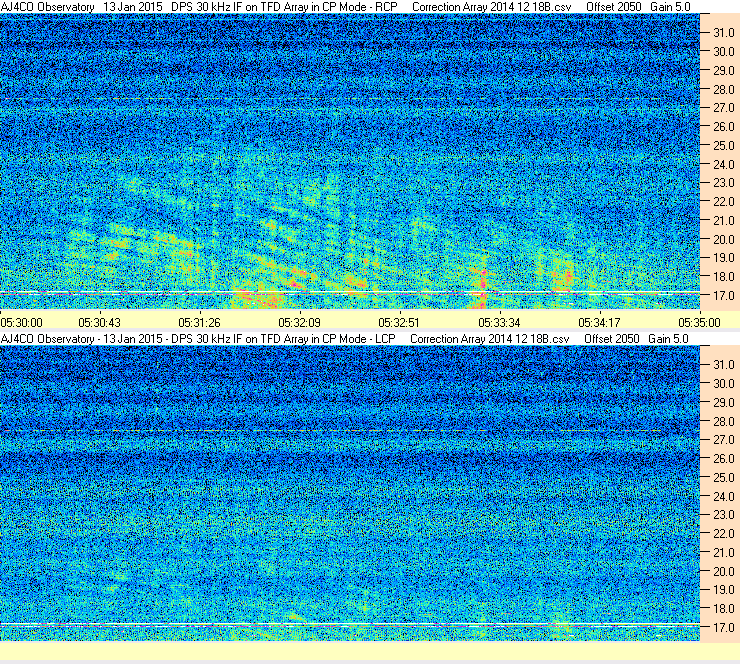Pick the 24.0 label on LCP axis

click(724, 496)
